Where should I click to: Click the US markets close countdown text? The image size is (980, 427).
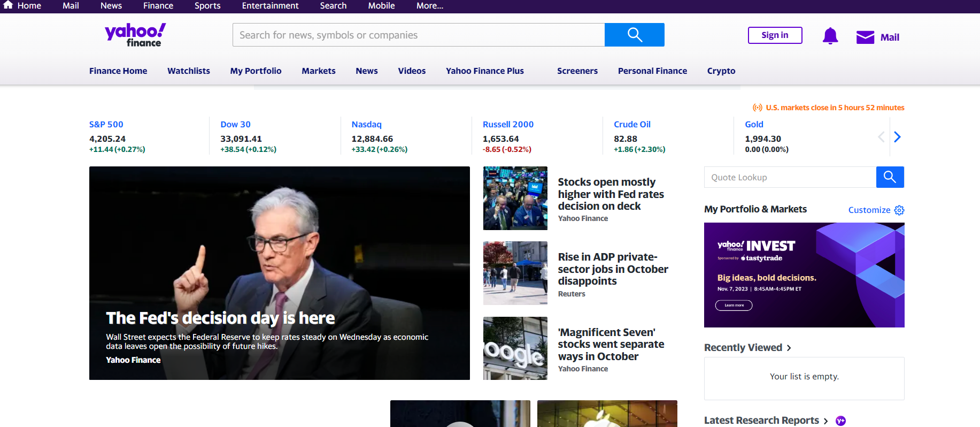[835, 108]
